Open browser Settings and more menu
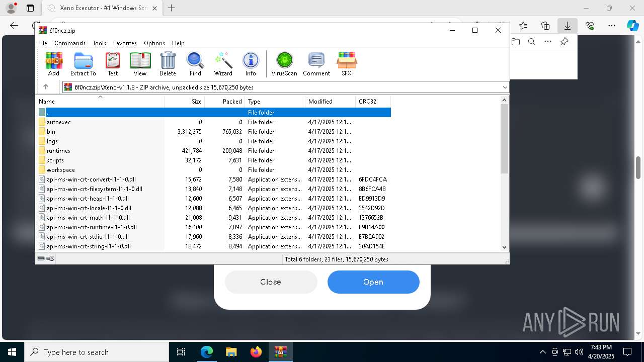Screen dimensions: 644x362 612,26
